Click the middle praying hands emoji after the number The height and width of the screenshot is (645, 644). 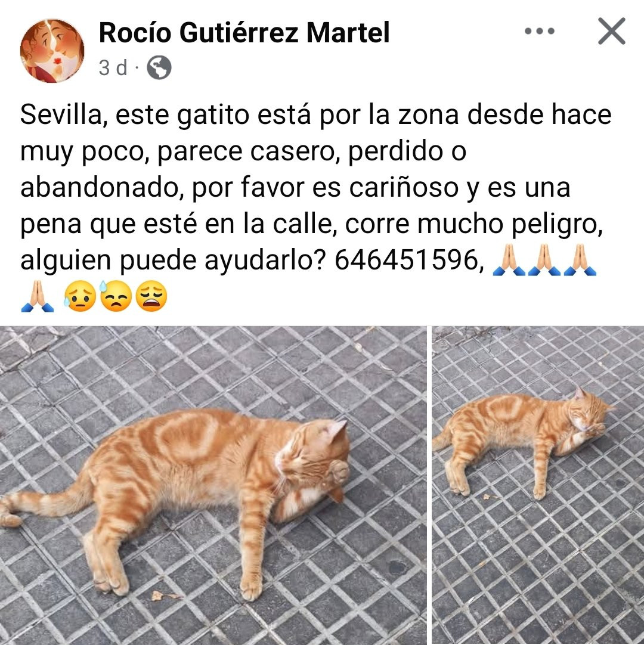(x=544, y=260)
